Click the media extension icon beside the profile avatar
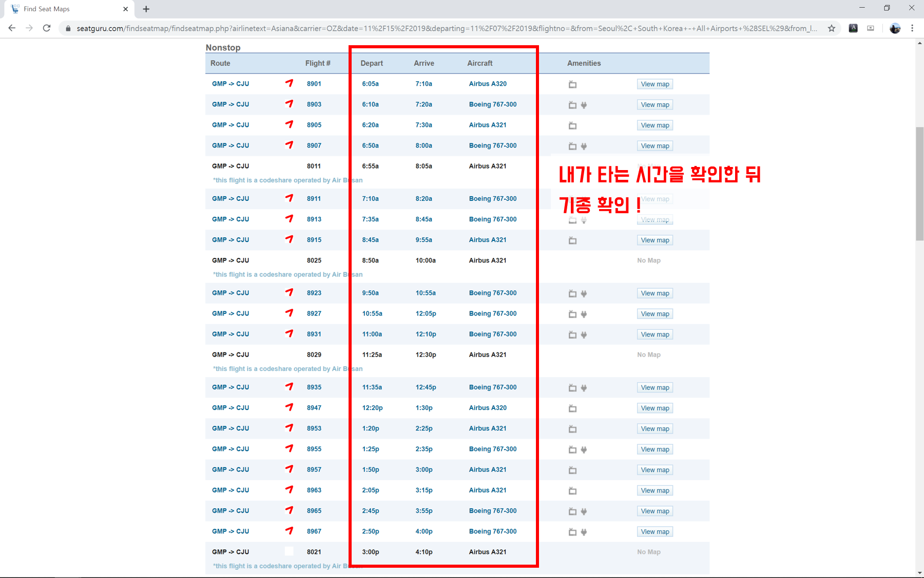Screen dimensions: 924x578 (x=871, y=28)
